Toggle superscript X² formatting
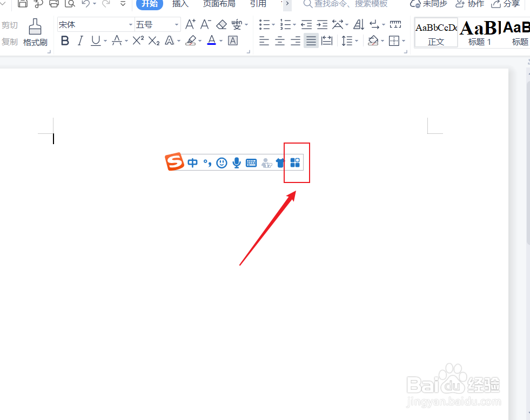 (x=138, y=41)
